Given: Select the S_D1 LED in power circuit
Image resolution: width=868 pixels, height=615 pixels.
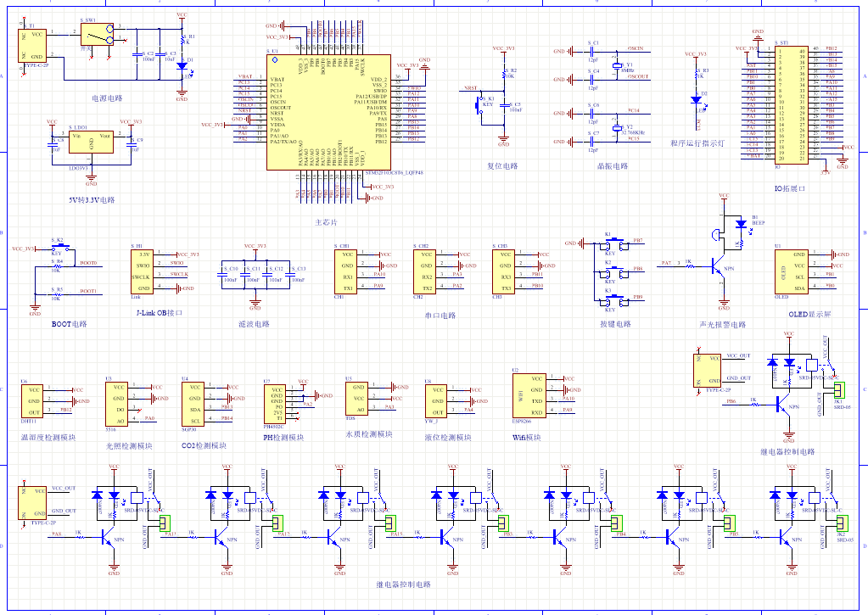Looking at the screenshot, I should (182, 66).
